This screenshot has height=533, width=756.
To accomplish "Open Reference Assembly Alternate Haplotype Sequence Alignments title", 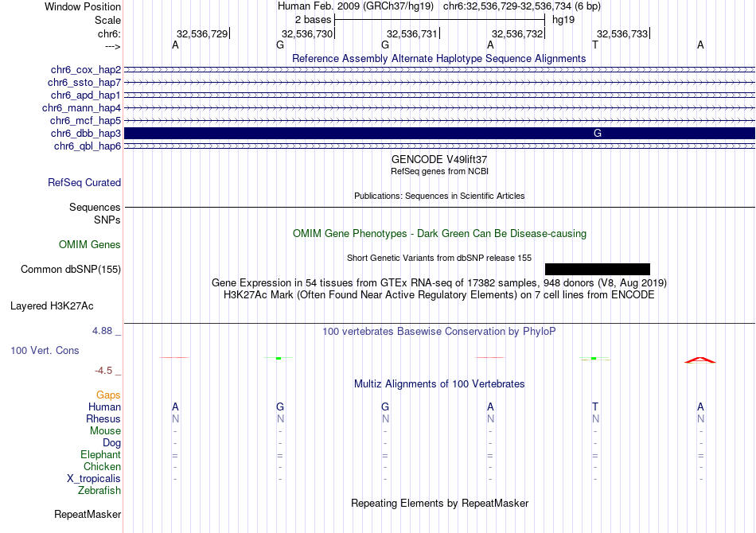I will pyautogui.click(x=438, y=58).
